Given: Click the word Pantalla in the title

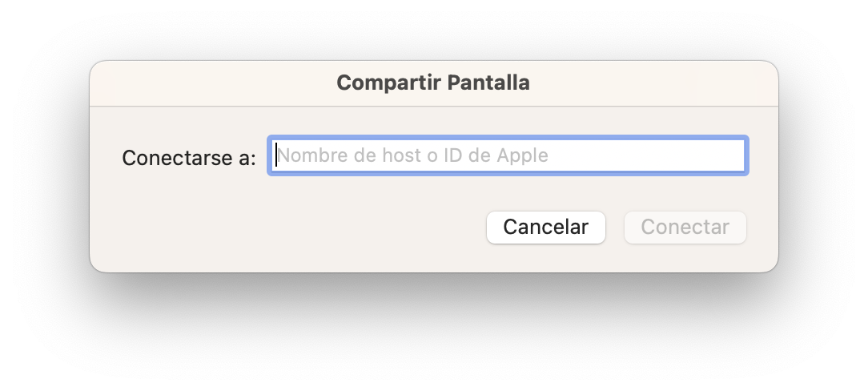Looking at the screenshot, I should click(x=488, y=83).
